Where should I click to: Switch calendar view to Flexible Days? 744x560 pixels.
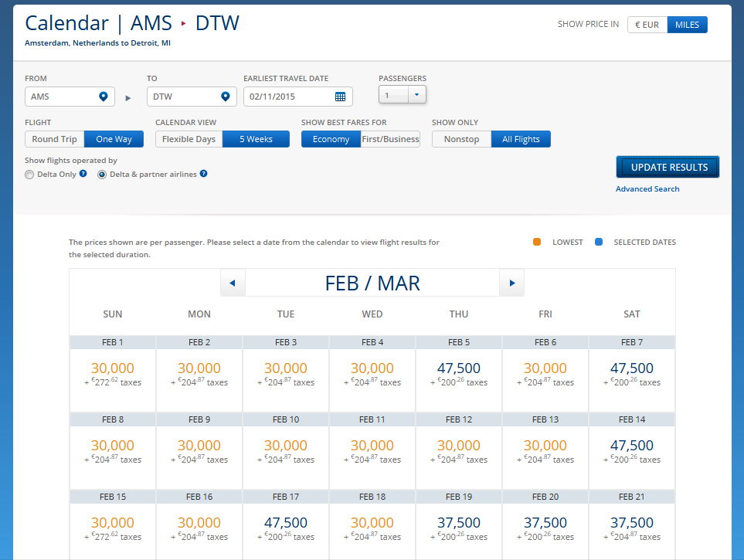(x=189, y=139)
